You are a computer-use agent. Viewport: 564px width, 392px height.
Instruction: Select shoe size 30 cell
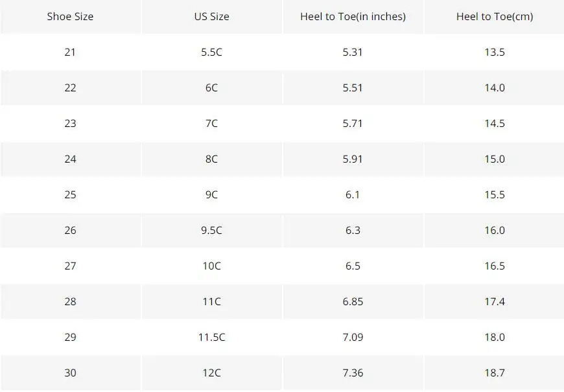(x=70, y=373)
